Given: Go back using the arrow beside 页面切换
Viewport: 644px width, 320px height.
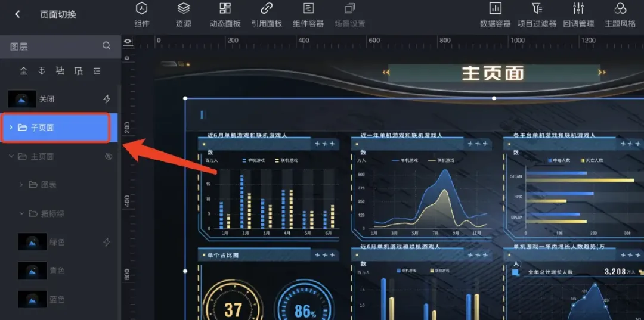Looking at the screenshot, I should pyautogui.click(x=17, y=14).
